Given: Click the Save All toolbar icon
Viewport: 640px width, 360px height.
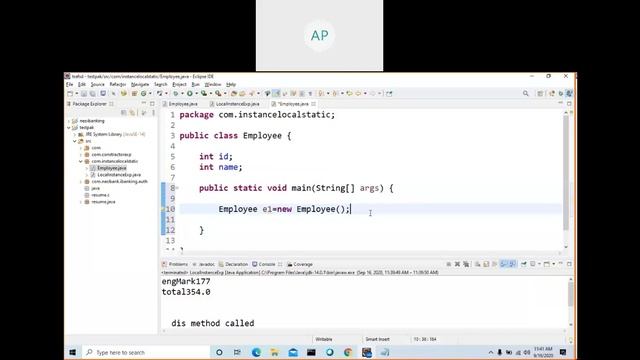Looking at the screenshot, I should (92, 93).
